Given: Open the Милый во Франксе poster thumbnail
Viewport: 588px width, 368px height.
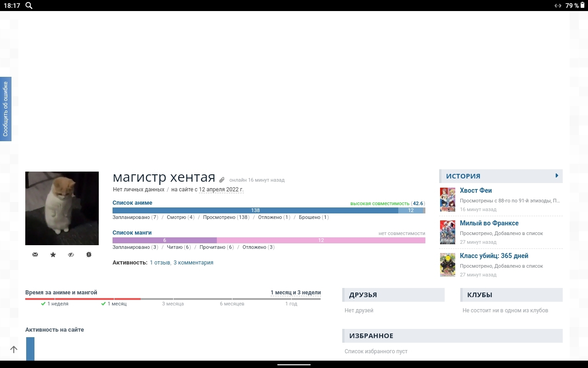Looking at the screenshot, I should click(x=447, y=232).
